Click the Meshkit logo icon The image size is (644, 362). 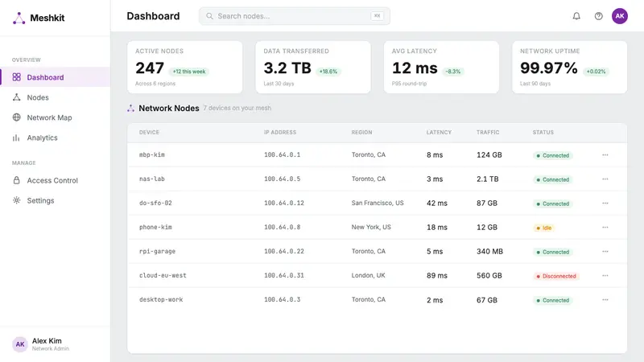(19, 18)
